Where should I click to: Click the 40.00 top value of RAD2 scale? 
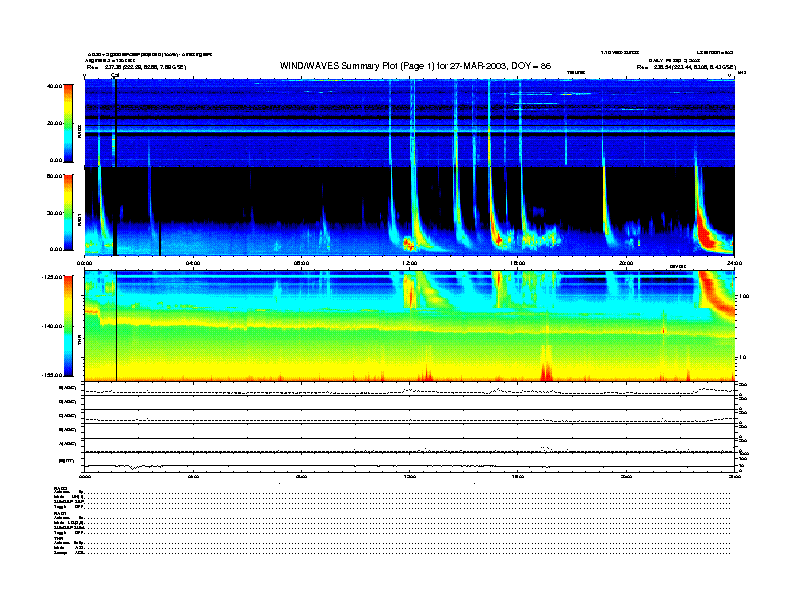(53, 86)
